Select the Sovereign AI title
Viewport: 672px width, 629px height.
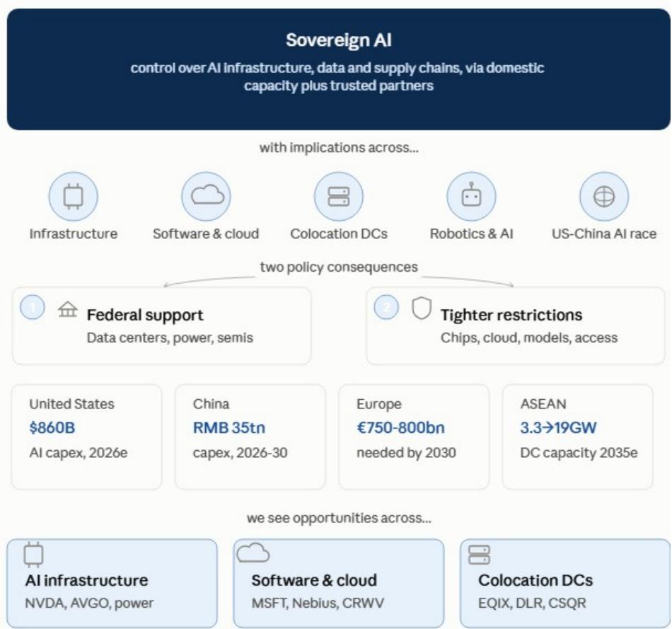coord(339,40)
